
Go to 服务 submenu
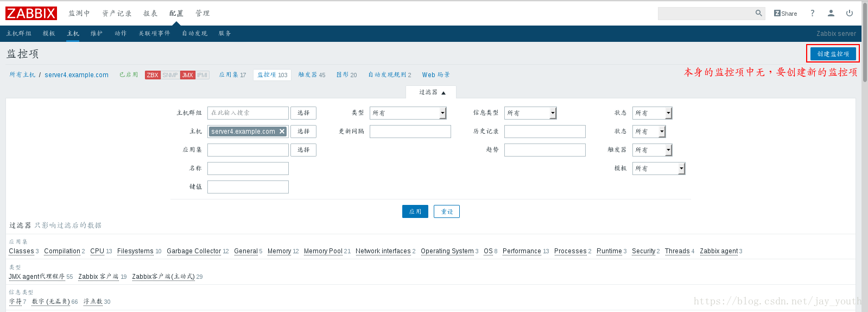[x=225, y=34]
